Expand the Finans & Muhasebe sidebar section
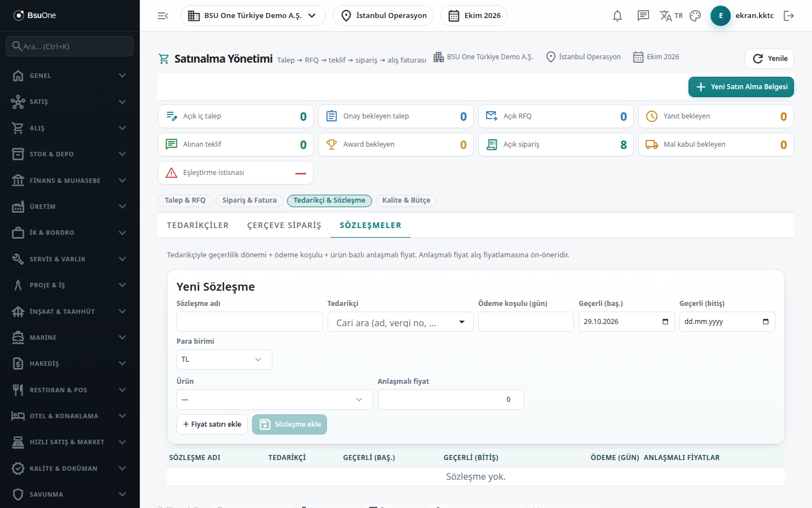Screen dimensions: 812x508 pos(70,181)
